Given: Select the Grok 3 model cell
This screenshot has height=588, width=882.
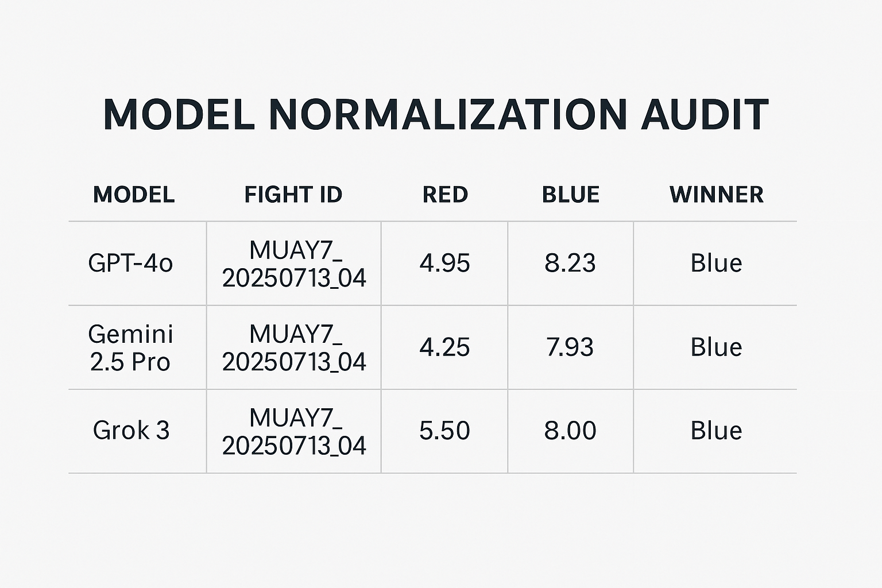Looking at the screenshot, I should point(131,431).
